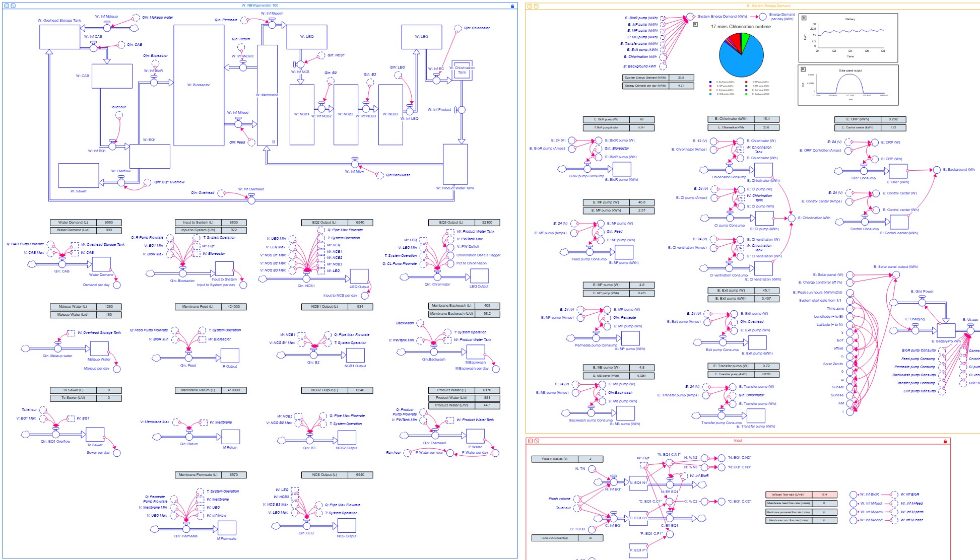This screenshot has height=560, width=980.
Task: Click the Qin: Chlorinator ghost converter
Action: [458, 28]
